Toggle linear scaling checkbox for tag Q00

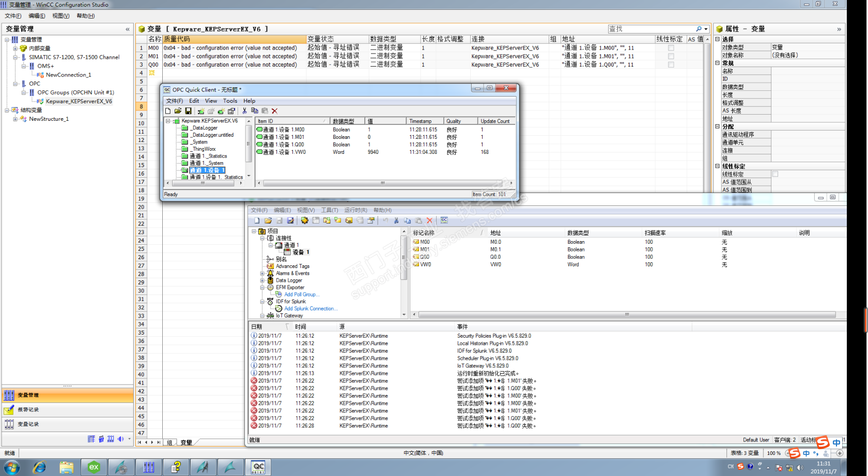(671, 65)
